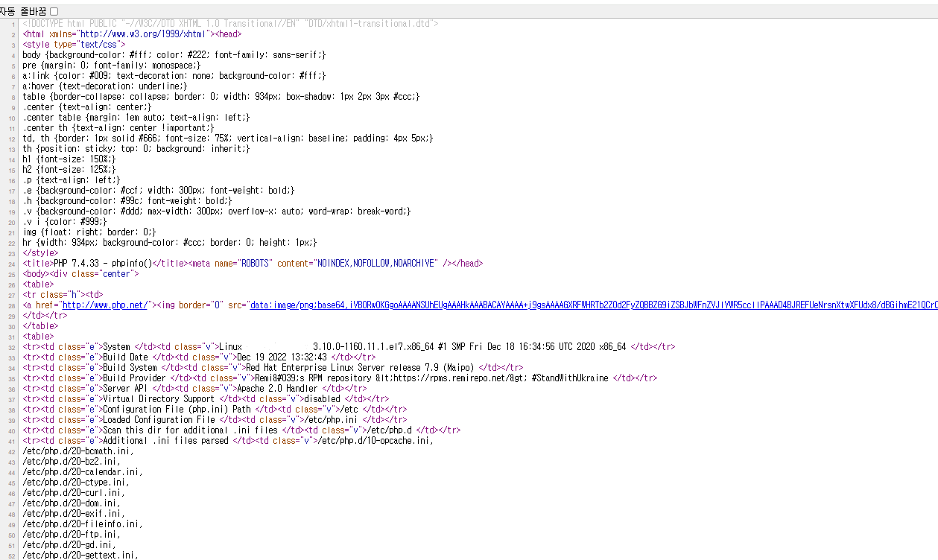Click the /etc/php.d/20-ctype.ini line
This screenshot has height=560, width=938.
click(76, 483)
